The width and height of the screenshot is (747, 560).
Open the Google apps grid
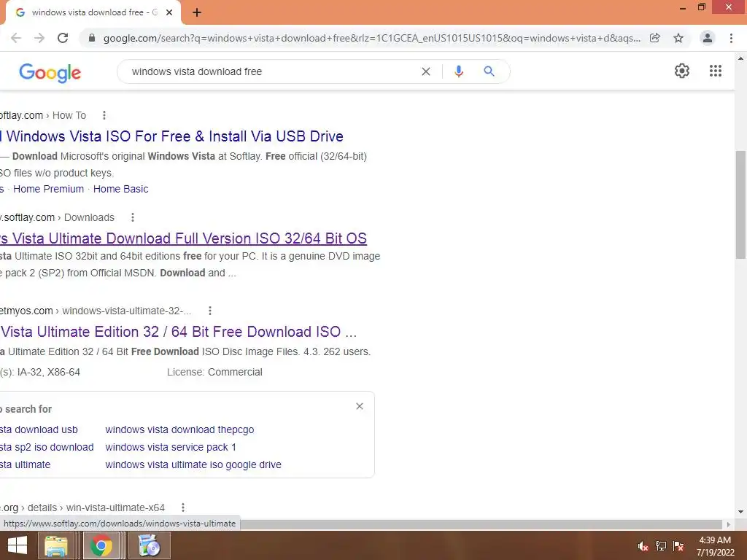coord(715,71)
